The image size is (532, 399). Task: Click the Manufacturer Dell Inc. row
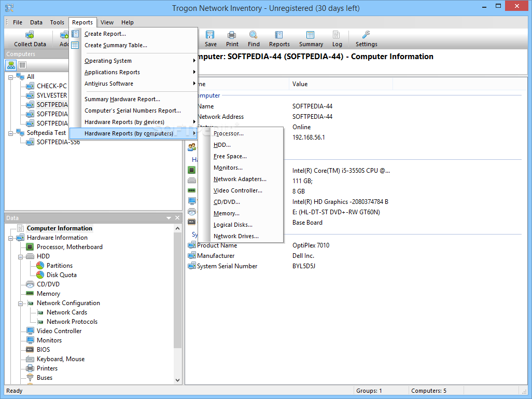[355, 256]
